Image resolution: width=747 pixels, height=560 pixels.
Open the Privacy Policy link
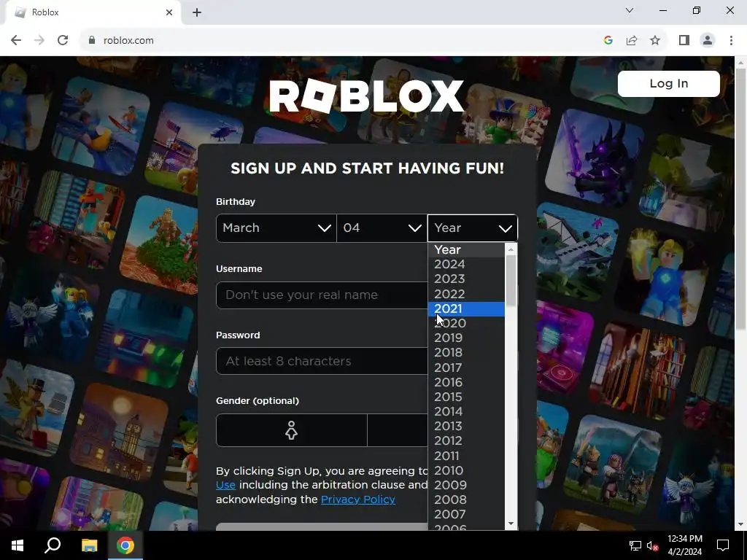pos(357,499)
